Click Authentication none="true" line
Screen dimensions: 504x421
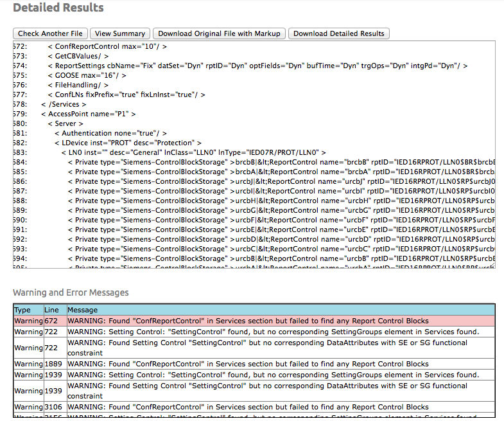click(x=111, y=133)
